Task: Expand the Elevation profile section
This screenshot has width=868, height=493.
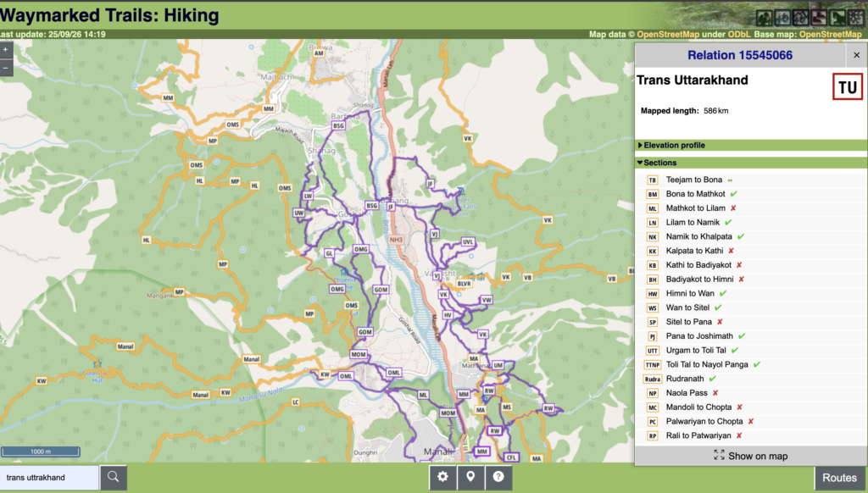Action: click(751, 145)
